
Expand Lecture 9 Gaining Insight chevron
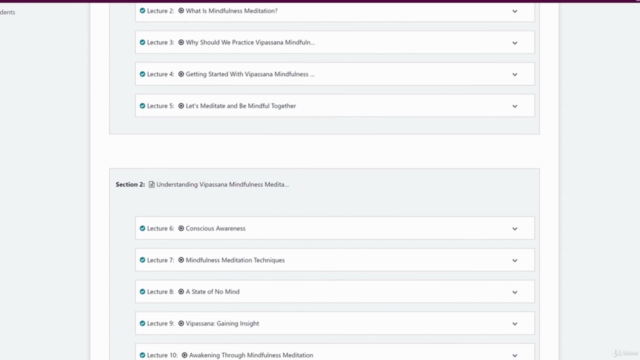click(515, 324)
